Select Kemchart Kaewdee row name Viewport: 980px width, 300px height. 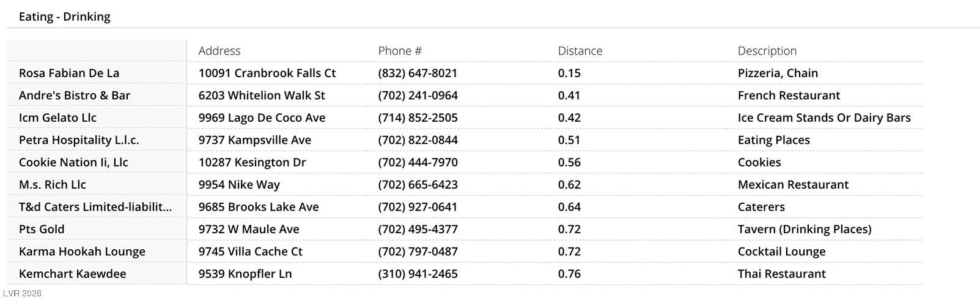point(72,274)
